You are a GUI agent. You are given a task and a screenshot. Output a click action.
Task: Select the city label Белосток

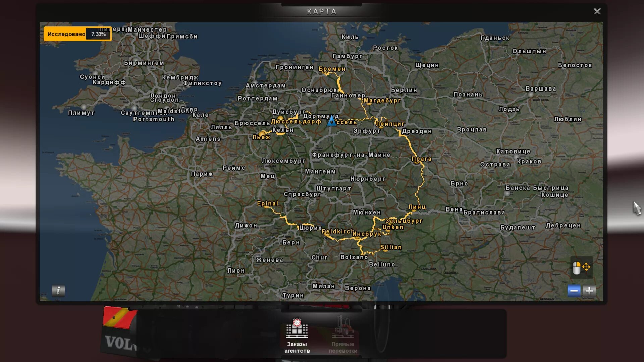[x=575, y=65]
